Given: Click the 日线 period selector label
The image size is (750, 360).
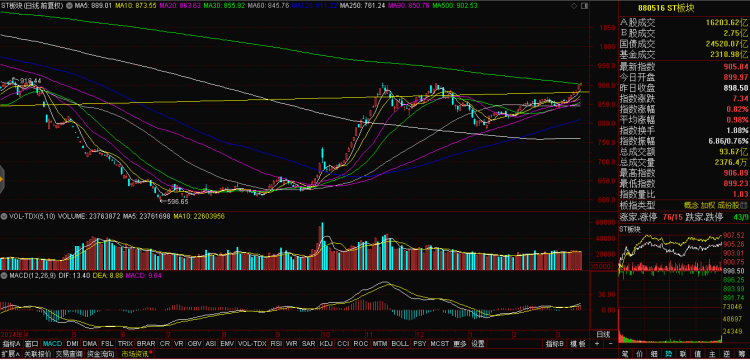Looking at the screenshot, I should click(x=603, y=334).
